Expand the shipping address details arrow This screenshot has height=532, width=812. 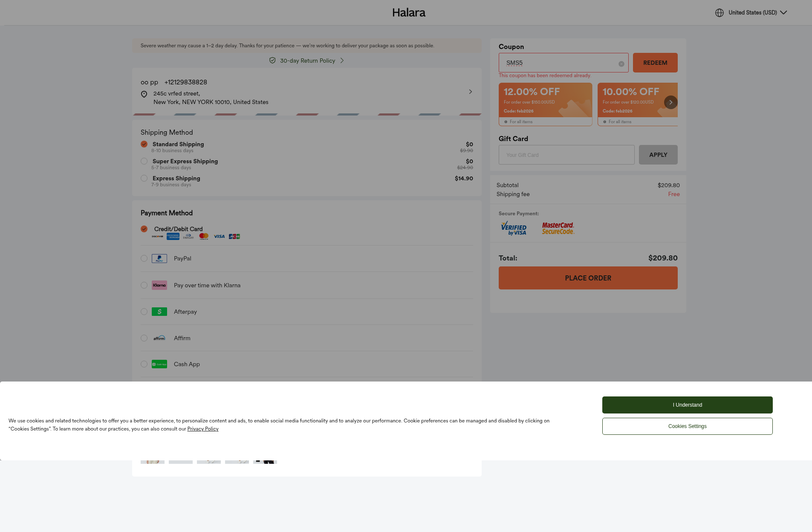click(470, 92)
